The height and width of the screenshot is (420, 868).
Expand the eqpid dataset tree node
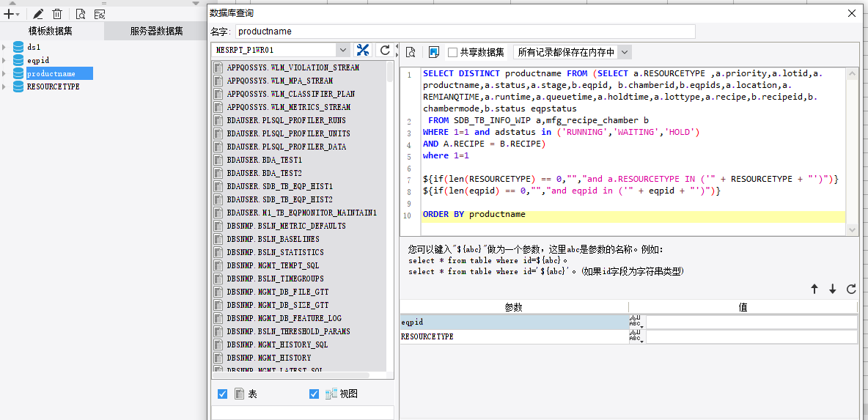(x=4, y=60)
